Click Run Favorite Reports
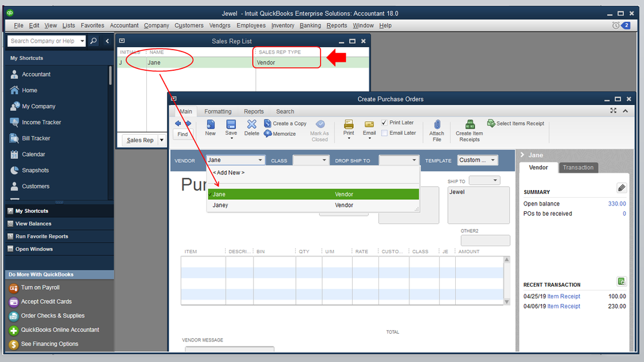The width and height of the screenshot is (644, 362). pyautogui.click(x=41, y=236)
